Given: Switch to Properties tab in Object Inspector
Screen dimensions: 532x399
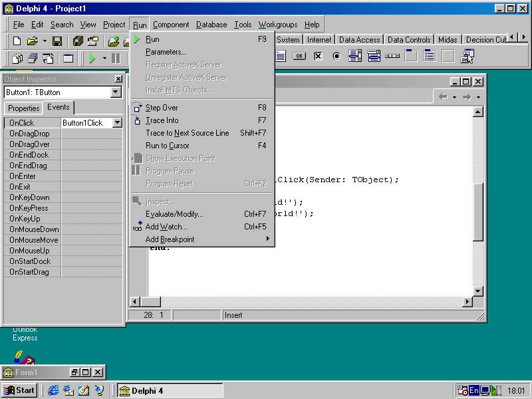Looking at the screenshot, I should pos(24,108).
